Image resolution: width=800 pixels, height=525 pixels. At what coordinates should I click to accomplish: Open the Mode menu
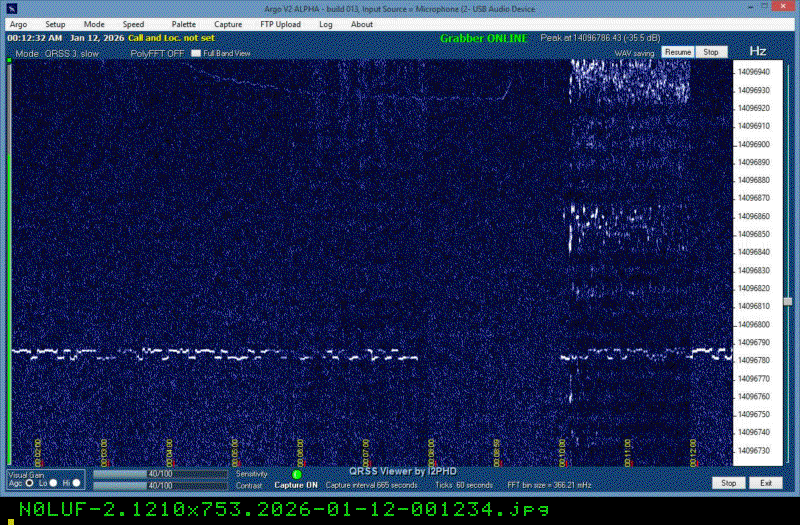[x=94, y=24]
